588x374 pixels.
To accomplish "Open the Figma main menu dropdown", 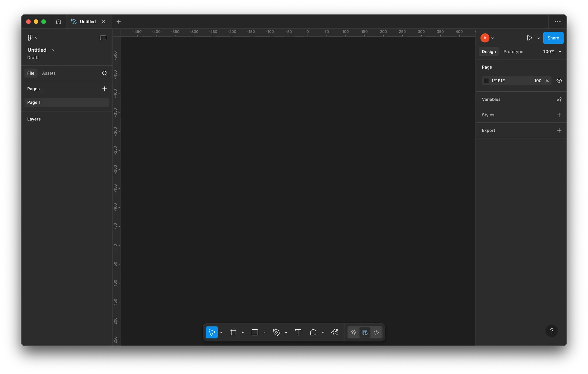I will [x=32, y=38].
